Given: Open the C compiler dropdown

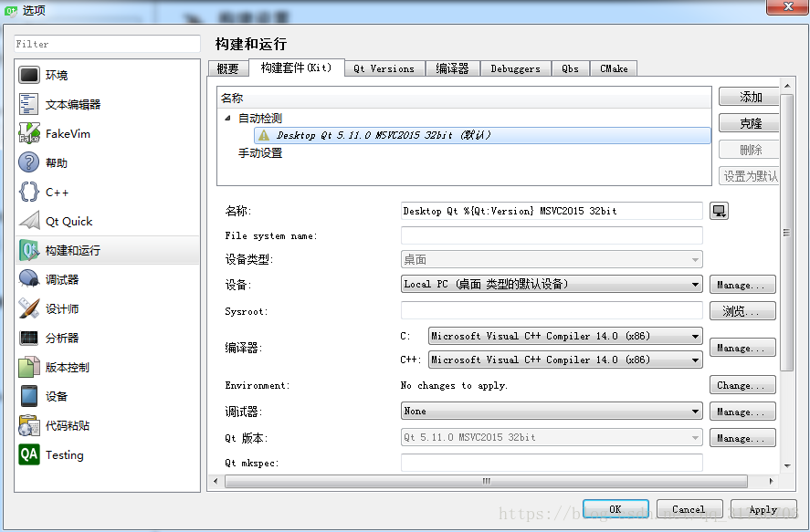Looking at the screenshot, I should coord(565,336).
